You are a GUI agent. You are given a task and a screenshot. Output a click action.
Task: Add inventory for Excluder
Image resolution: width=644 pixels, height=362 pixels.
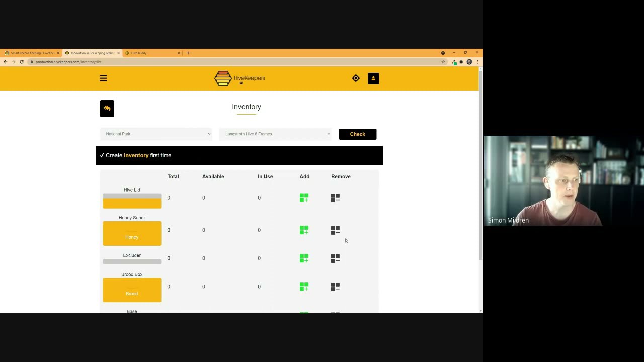click(304, 258)
